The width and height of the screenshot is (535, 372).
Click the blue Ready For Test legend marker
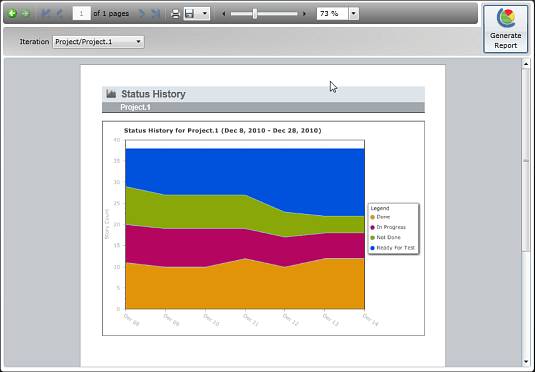pyautogui.click(x=372, y=248)
